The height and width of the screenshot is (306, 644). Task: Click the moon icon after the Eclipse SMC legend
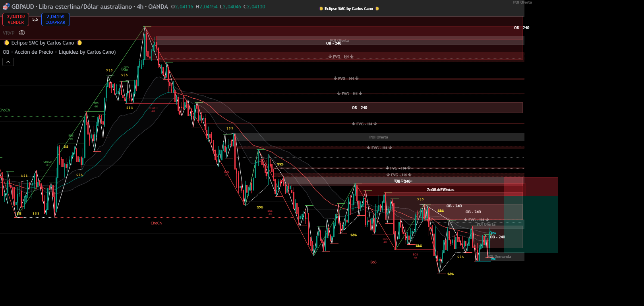79,43
